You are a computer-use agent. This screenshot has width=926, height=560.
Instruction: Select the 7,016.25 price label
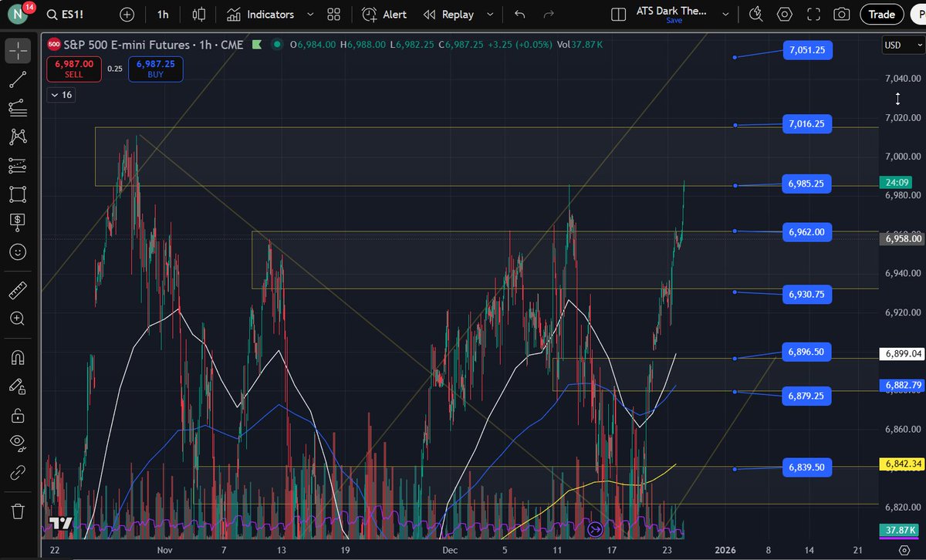click(807, 123)
